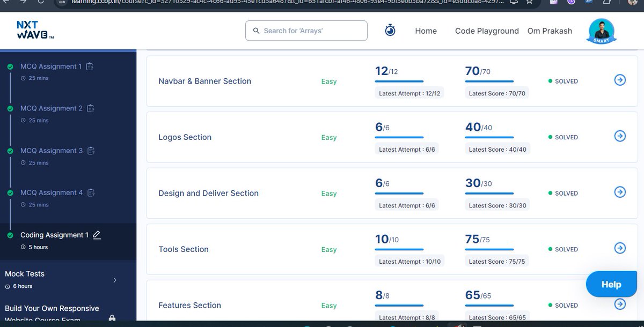Image resolution: width=644 pixels, height=327 pixels.
Task: Open MCQ Assignment 1 in sidebar
Action: coord(51,66)
